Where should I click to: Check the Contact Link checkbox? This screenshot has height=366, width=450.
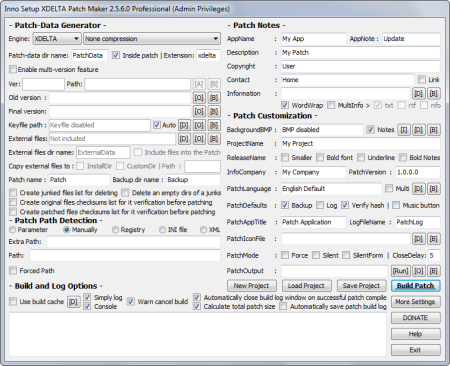[422, 79]
